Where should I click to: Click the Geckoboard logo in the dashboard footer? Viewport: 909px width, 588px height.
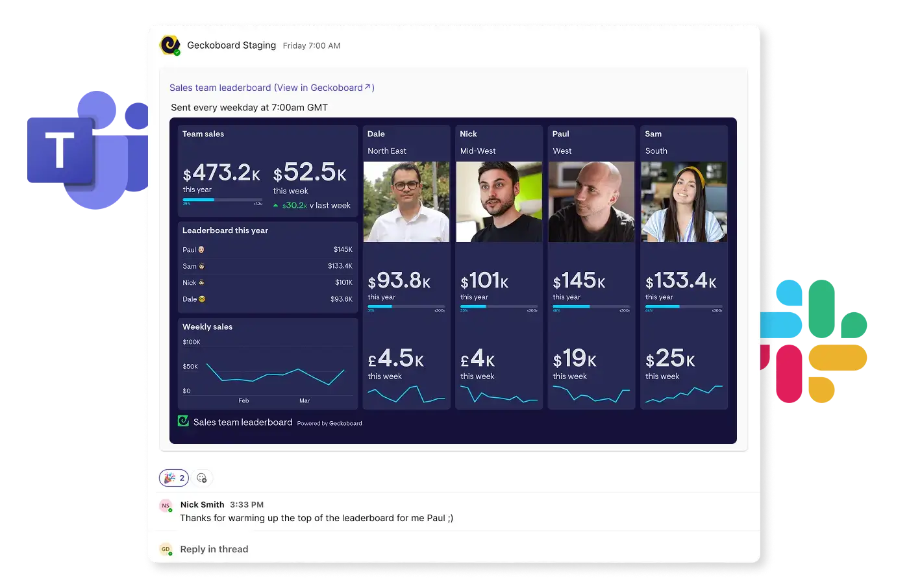[x=183, y=421]
